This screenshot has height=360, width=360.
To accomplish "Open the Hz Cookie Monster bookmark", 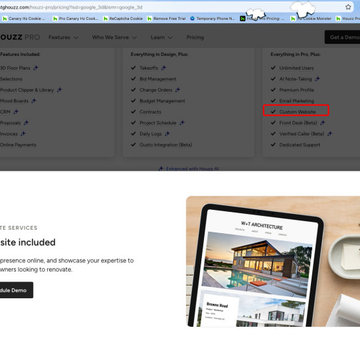I will (x=311, y=19).
